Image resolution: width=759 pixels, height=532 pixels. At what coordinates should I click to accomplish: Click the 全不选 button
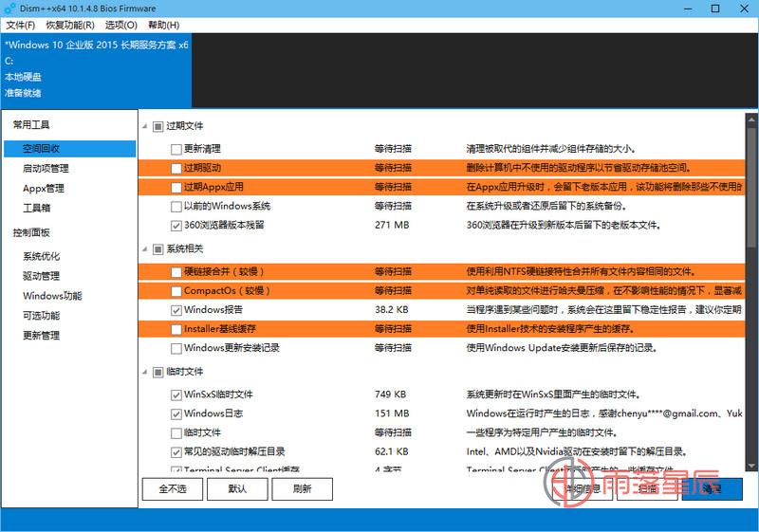click(x=173, y=489)
